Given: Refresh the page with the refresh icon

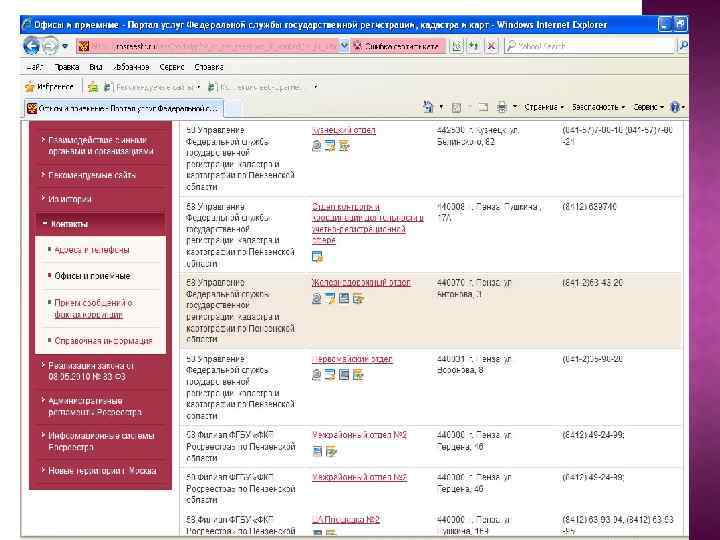Looking at the screenshot, I should tap(473, 46).
